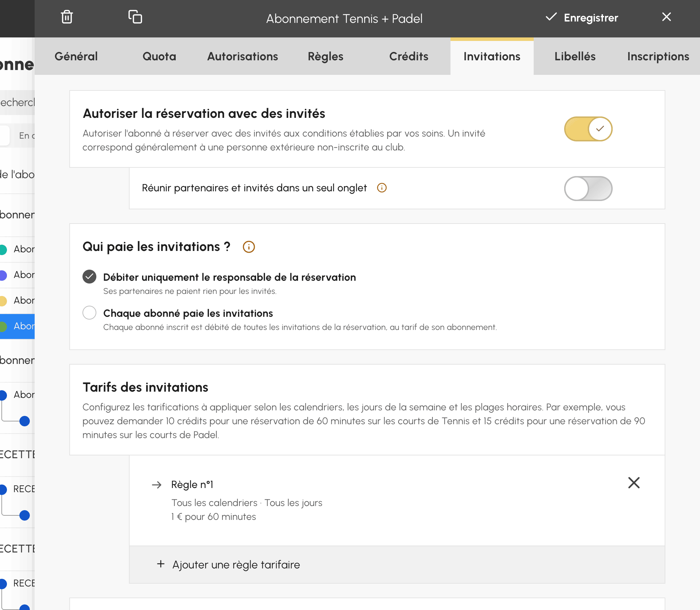700x610 pixels.
Task: Open info icon next to Qui paie les invitations
Action: point(249,247)
